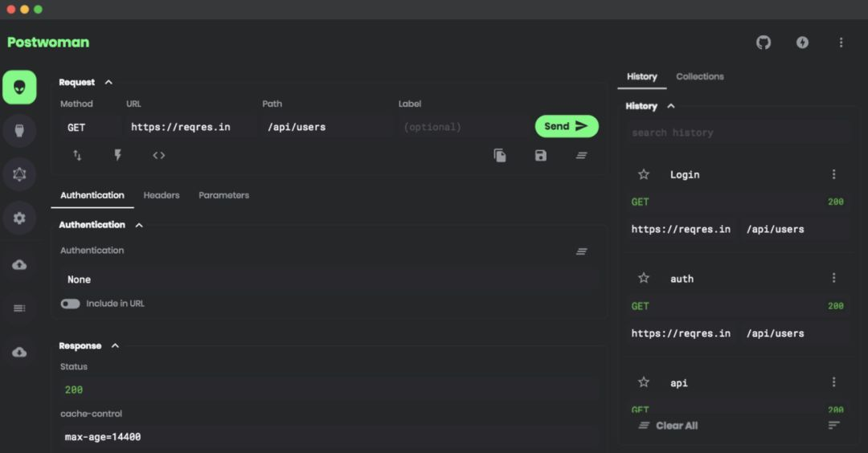The height and width of the screenshot is (453, 868).
Task: Click the 200 status in Login entry
Action: click(x=836, y=202)
